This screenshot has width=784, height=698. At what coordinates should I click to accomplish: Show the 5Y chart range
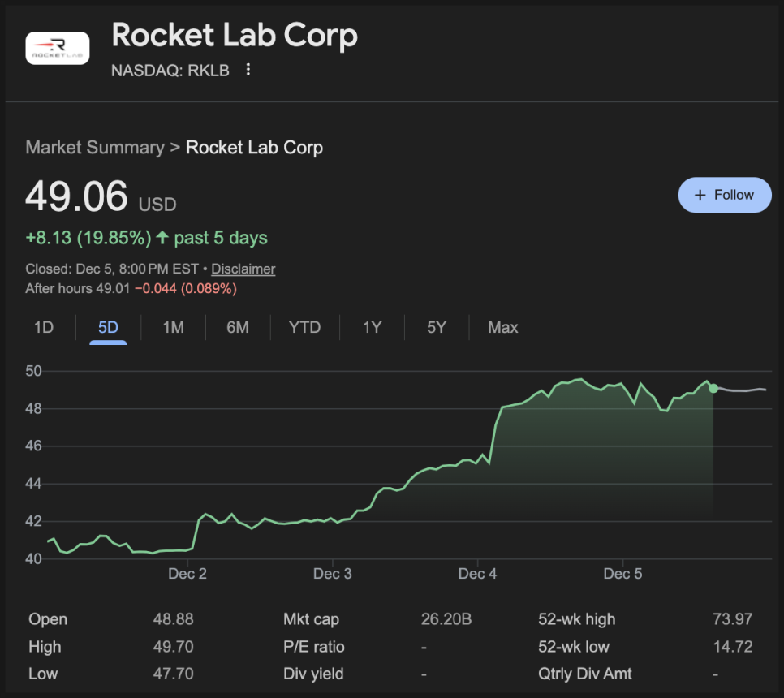(437, 328)
